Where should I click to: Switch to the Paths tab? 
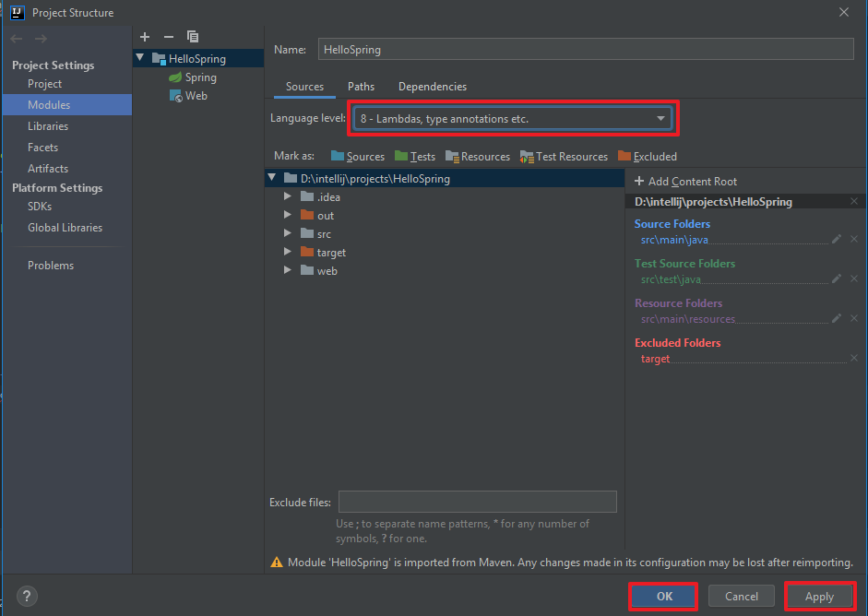coord(361,87)
